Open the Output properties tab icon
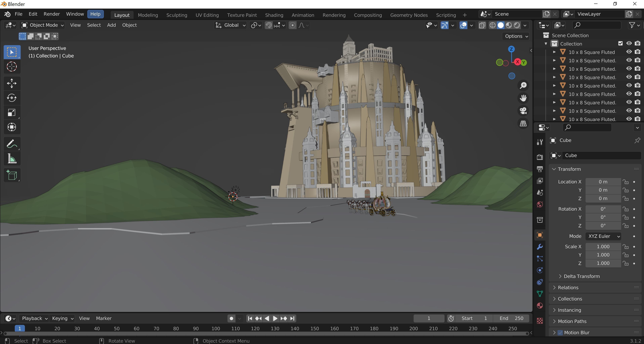This screenshot has height=344, width=644. (540, 169)
